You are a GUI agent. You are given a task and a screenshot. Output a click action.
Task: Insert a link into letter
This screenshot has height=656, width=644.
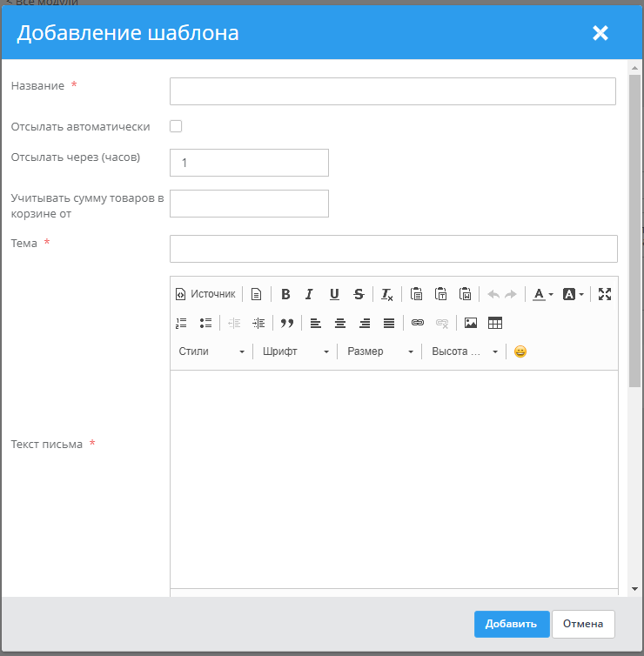[418, 323]
